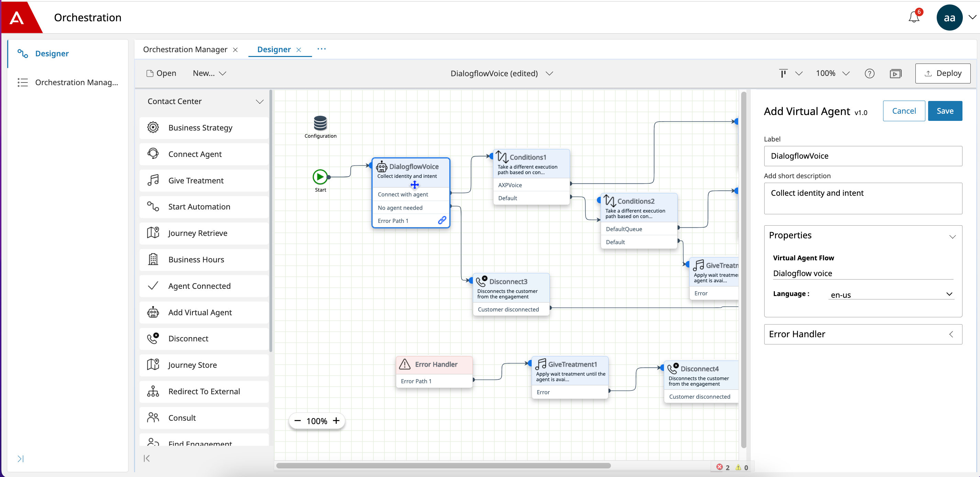Select the Business Strategy task icon
980x477 pixels.
(153, 128)
